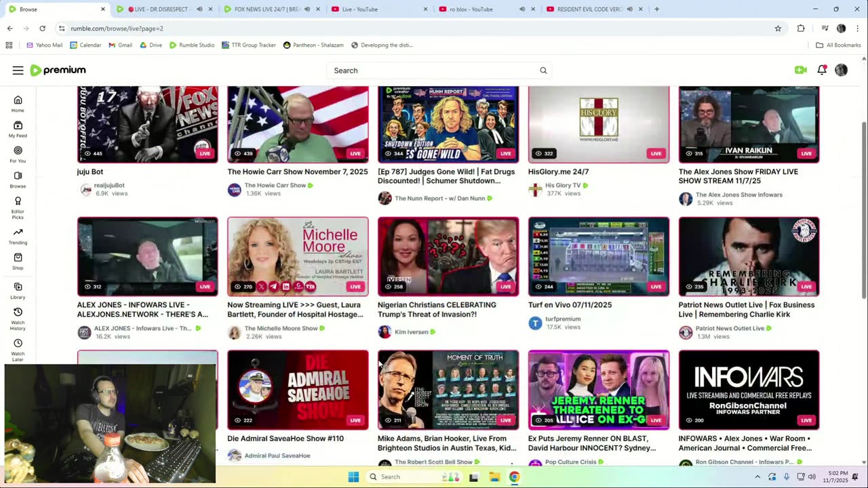
Task: Mute the ro blox - YouTube tab audio
Action: tap(522, 9)
